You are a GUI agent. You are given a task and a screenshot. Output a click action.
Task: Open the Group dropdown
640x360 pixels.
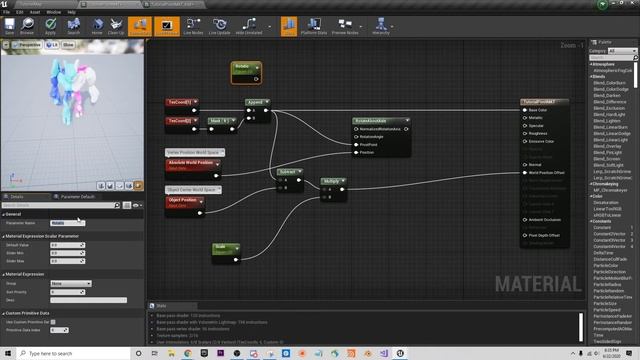tap(71, 283)
